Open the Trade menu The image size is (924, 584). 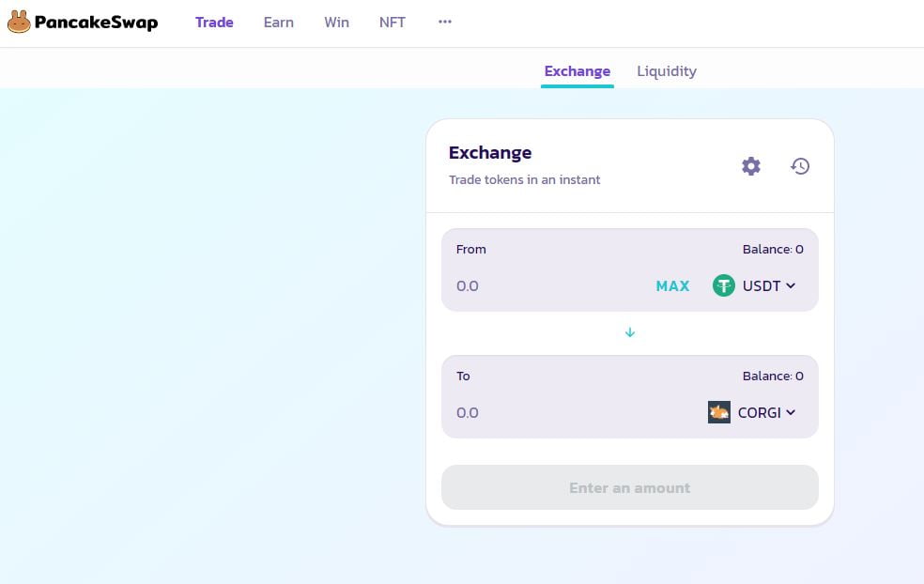point(214,23)
